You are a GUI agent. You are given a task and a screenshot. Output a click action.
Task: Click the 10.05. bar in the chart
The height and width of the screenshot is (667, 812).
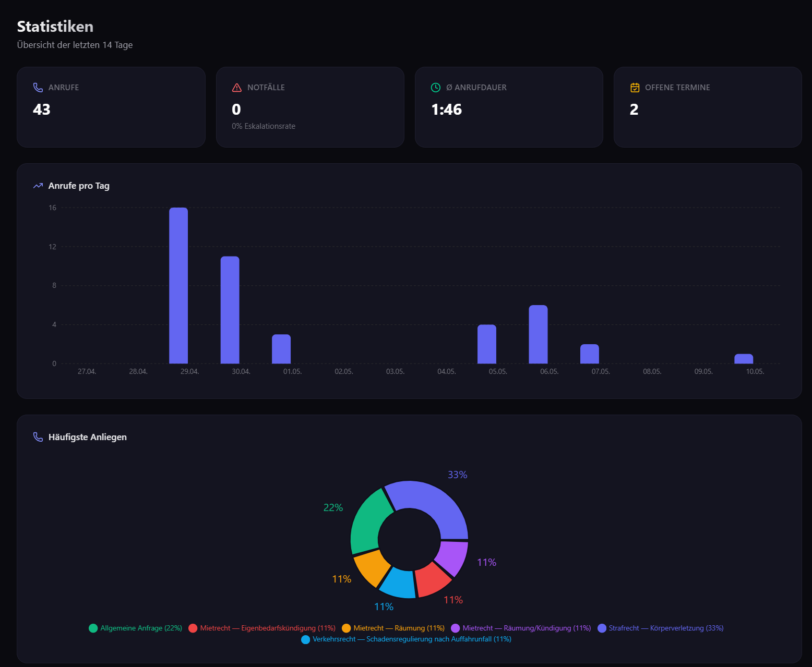[744, 359]
